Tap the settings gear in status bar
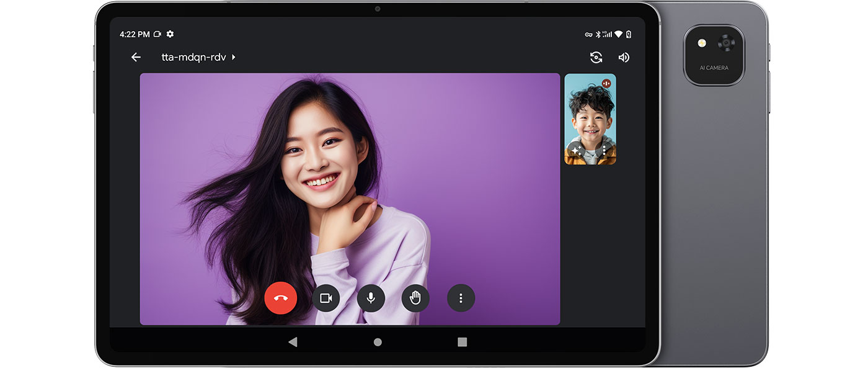Viewport: 868px width, 368px height. (170, 34)
